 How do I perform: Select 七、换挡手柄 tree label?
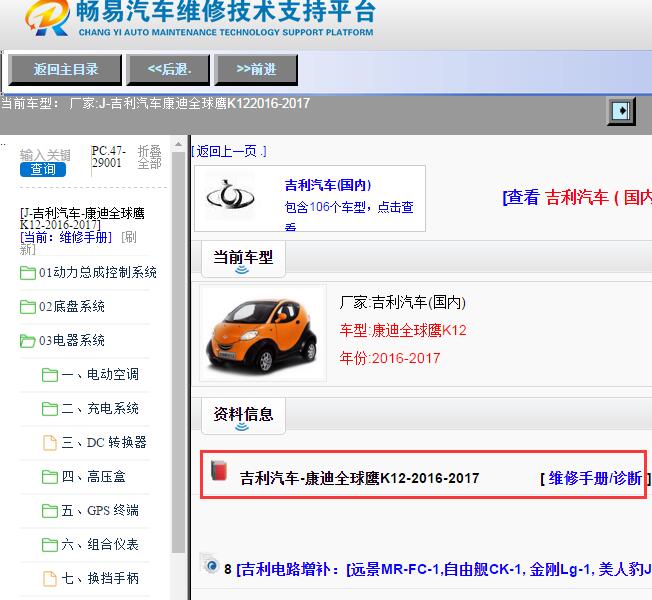(100, 579)
